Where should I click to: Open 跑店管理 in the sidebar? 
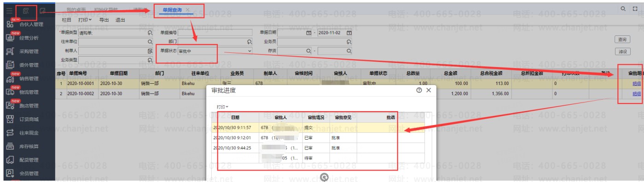tap(29, 106)
